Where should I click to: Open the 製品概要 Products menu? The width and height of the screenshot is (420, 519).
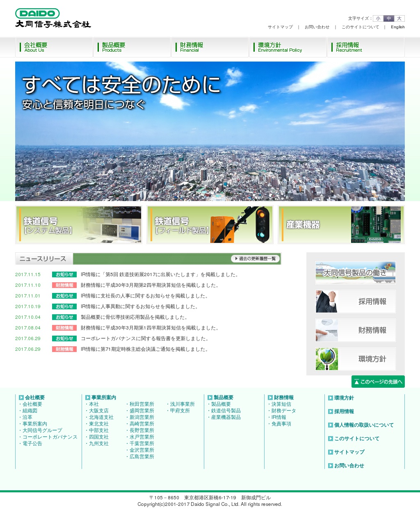(132, 47)
